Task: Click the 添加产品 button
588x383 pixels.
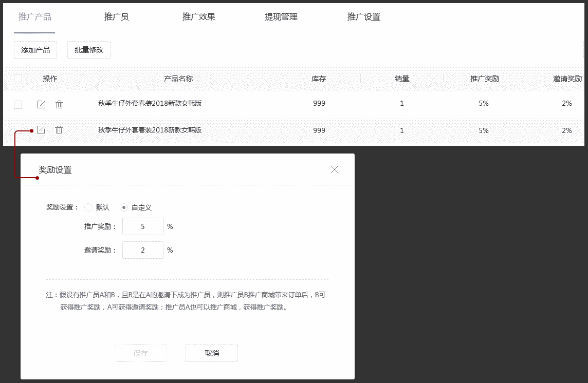Action: pyautogui.click(x=35, y=50)
